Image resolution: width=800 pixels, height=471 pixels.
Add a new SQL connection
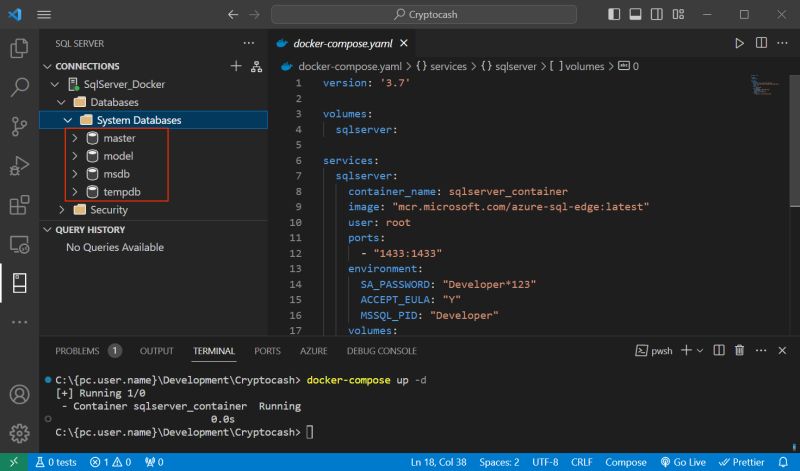(236, 66)
